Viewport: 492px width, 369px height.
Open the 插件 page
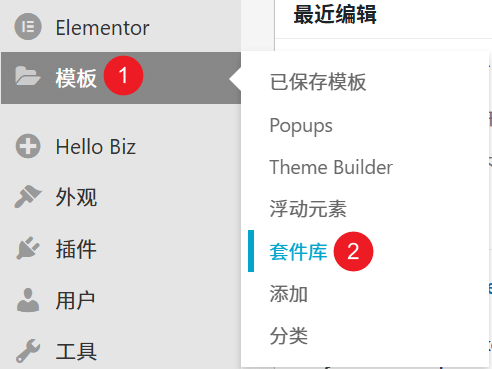tap(121, 249)
